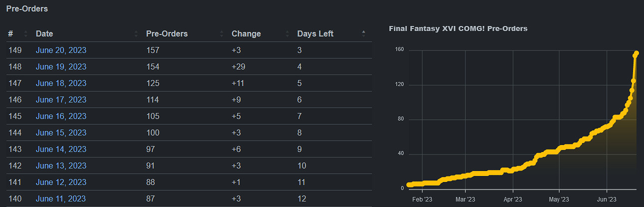Click the June 14, 2023 link
Viewport: 644px width, 207px height.
(61, 149)
